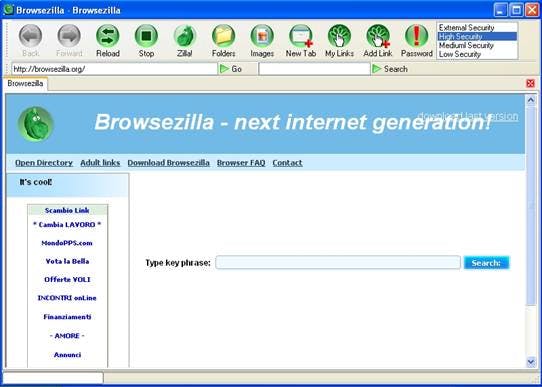Click the Type key phrase label

coord(178,263)
